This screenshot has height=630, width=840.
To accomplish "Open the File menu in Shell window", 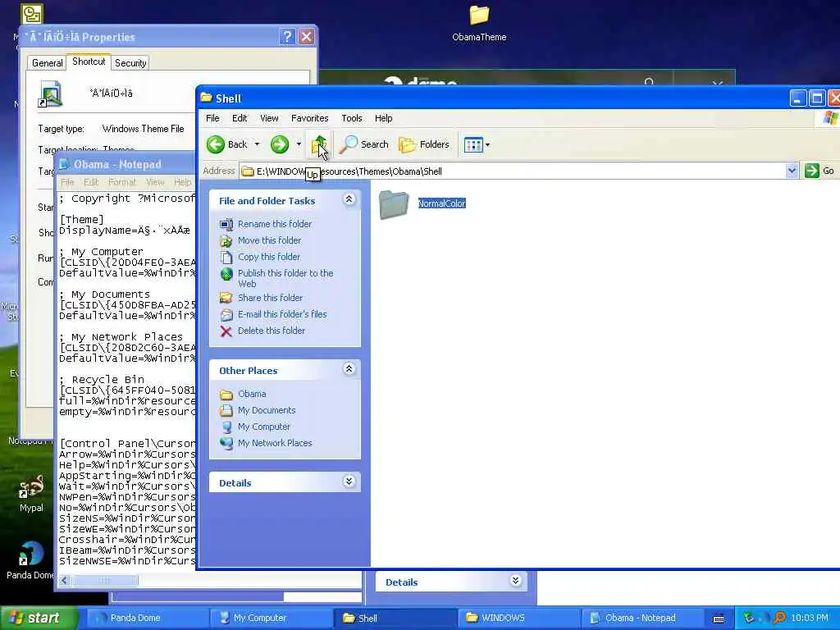I will click(x=212, y=118).
